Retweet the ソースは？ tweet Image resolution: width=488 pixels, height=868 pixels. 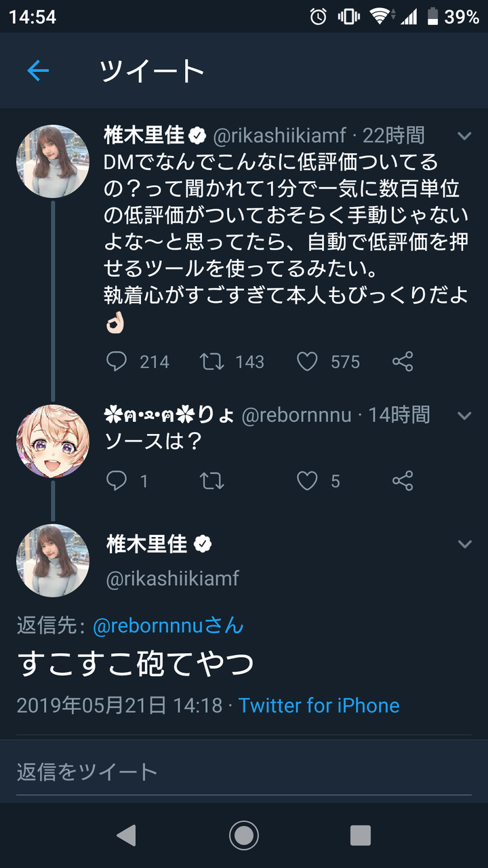pyautogui.click(x=212, y=481)
